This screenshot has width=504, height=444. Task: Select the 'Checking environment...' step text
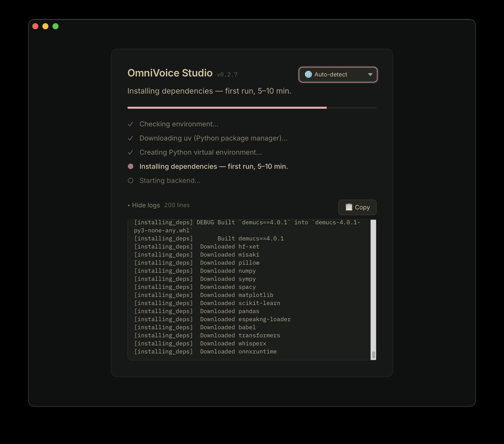click(x=179, y=124)
